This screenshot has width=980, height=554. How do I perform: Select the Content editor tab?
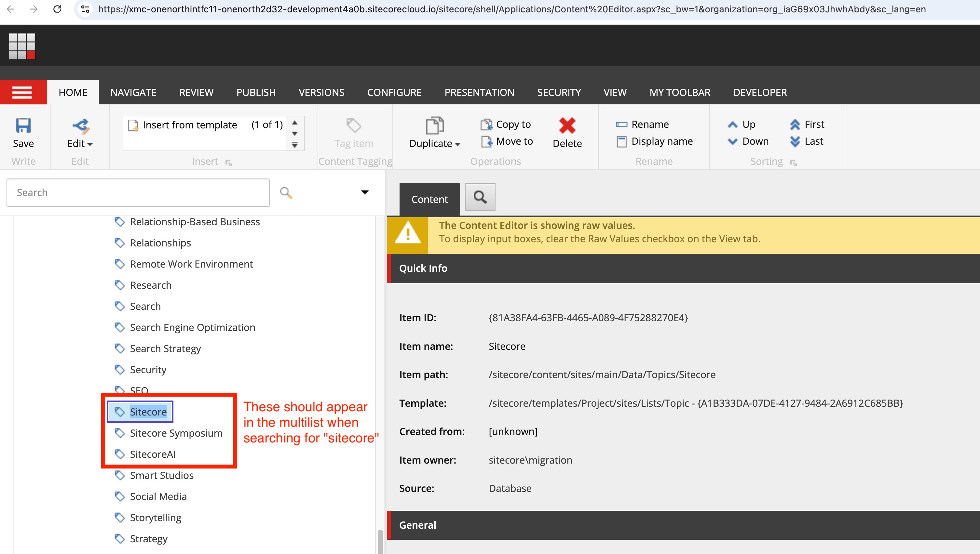pyautogui.click(x=429, y=199)
